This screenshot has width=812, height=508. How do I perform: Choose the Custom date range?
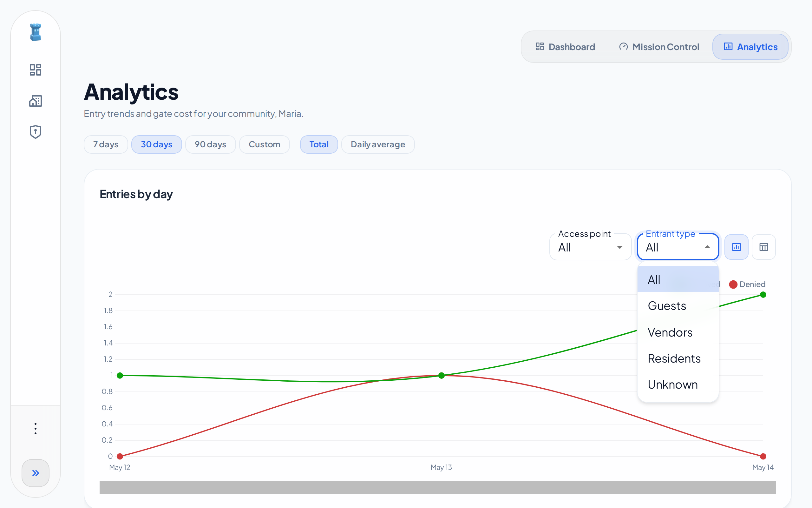click(x=265, y=144)
